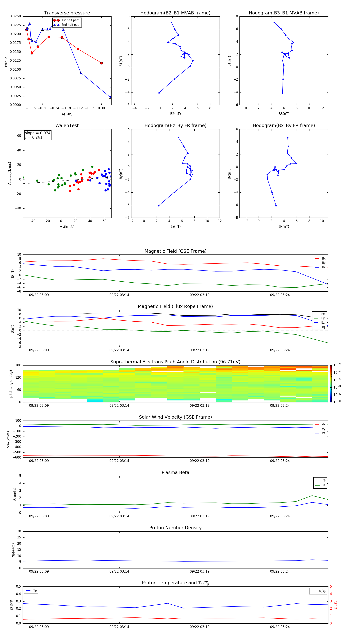This screenshot has height=644, width=351.
Task: Select 'Bz' entry in GSE frame legend
Action: 320,267
